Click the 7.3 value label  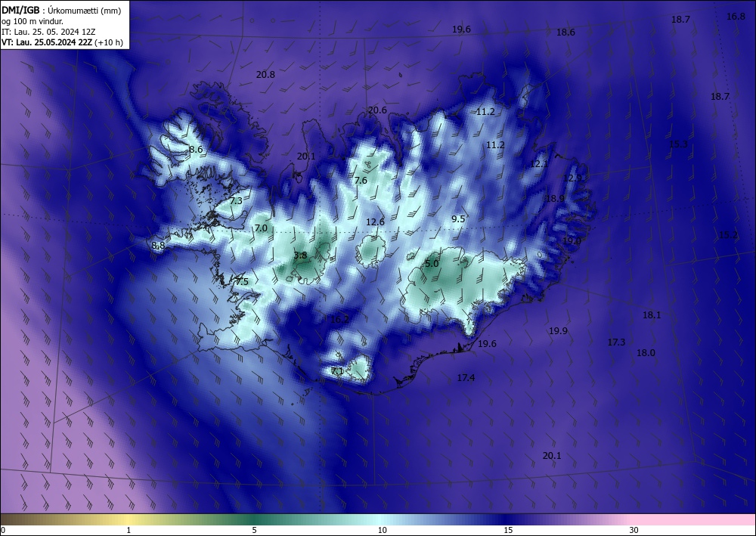pos(236,201)
